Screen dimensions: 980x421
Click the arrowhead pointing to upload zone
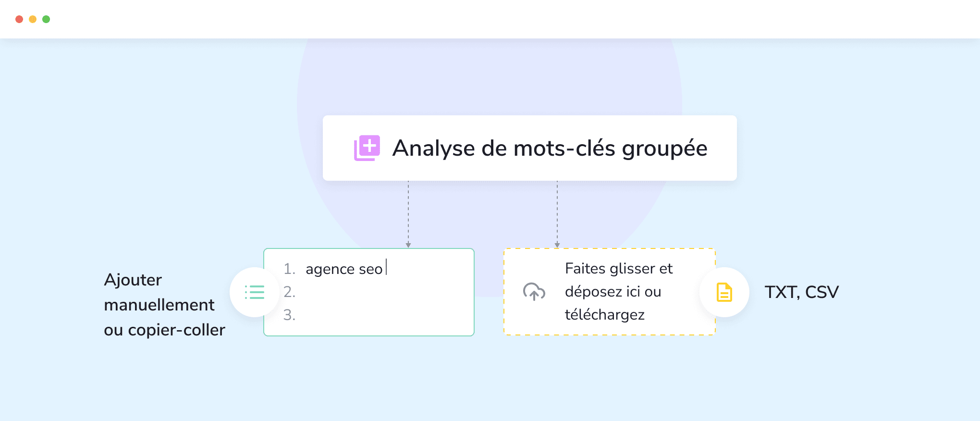tap(557, 245)
